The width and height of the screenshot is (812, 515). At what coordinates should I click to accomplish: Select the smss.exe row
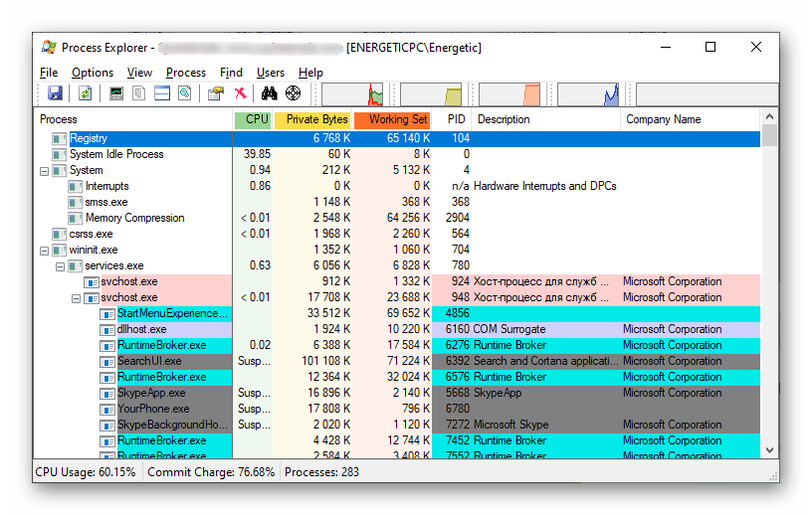click(397, 203)
